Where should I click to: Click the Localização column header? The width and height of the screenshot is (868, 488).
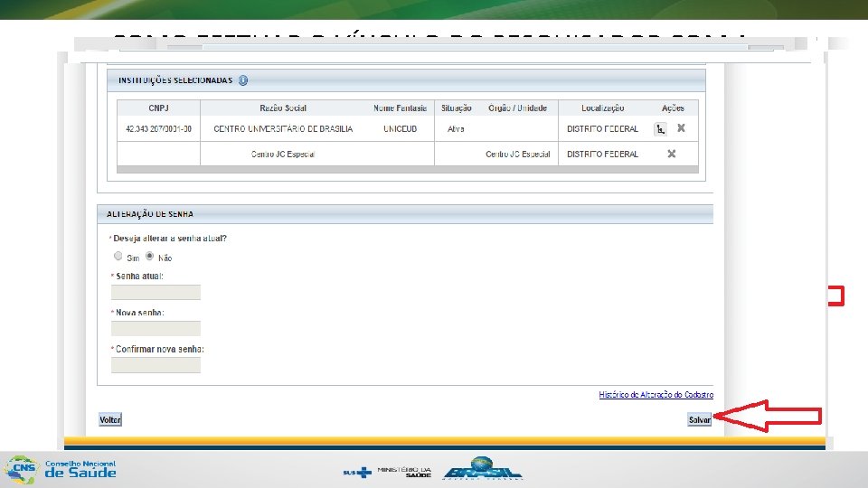coord(603,108)
